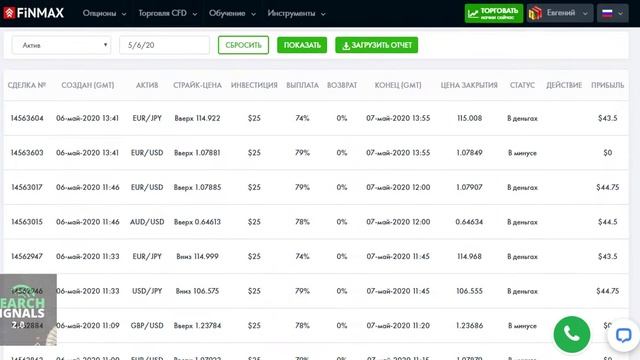Open the Опционы menu
The height and width of the screenshot is (360, 640).
pyautogui.click(x=104, y=13)
